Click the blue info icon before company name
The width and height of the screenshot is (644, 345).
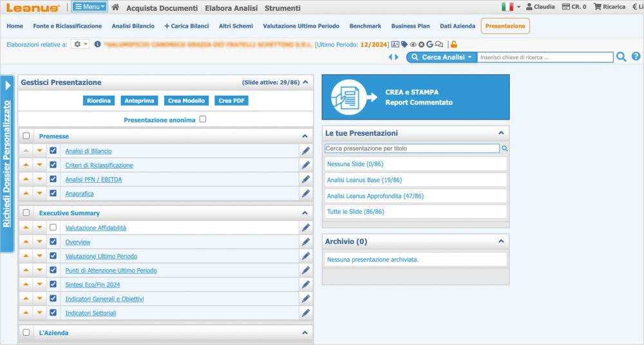(97, 44)
